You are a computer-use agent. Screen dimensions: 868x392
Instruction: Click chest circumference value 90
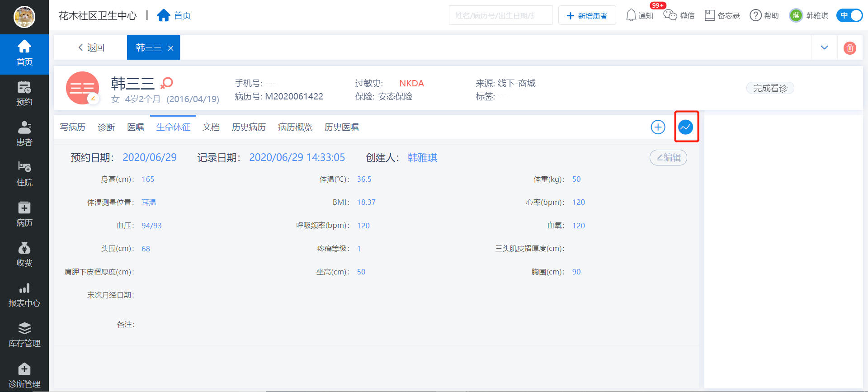click(576, 272)
